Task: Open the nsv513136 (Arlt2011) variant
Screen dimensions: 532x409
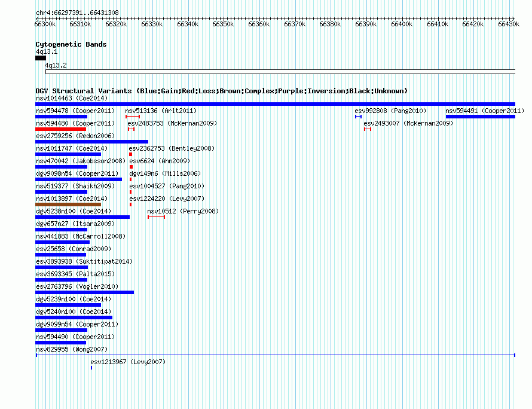Action: [x=161, y=111]
